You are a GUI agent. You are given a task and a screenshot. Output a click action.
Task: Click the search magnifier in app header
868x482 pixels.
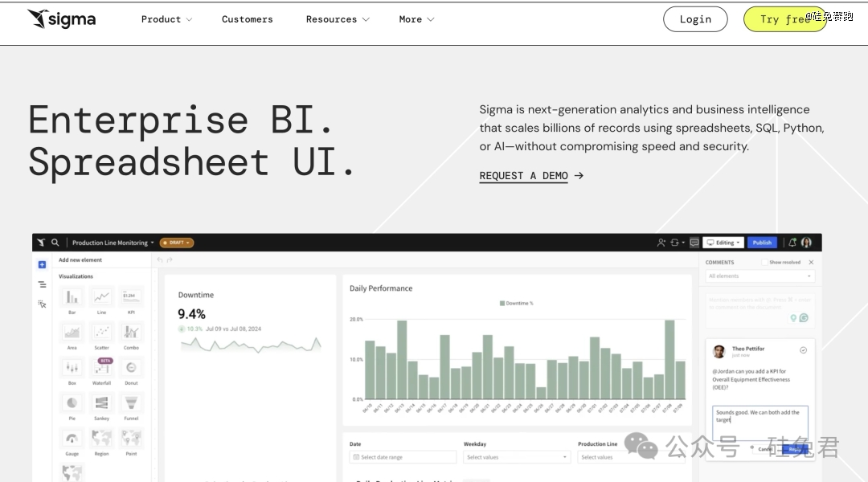pos(55,243)
